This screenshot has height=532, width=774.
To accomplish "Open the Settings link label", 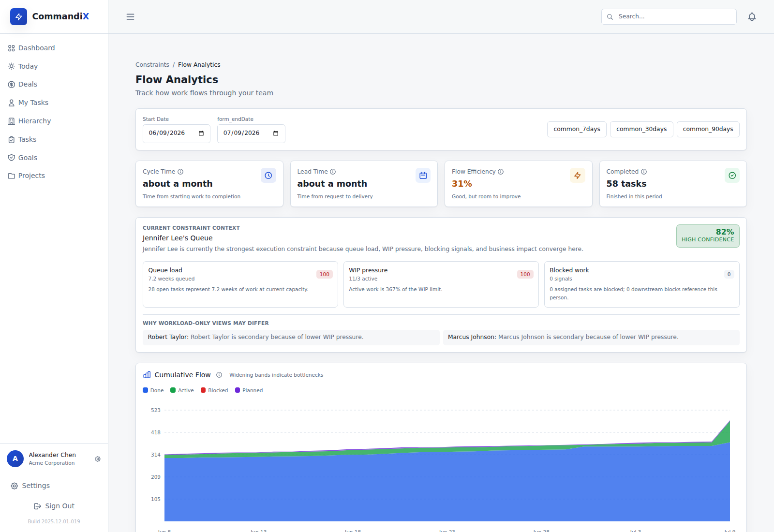I will (36, 486).
